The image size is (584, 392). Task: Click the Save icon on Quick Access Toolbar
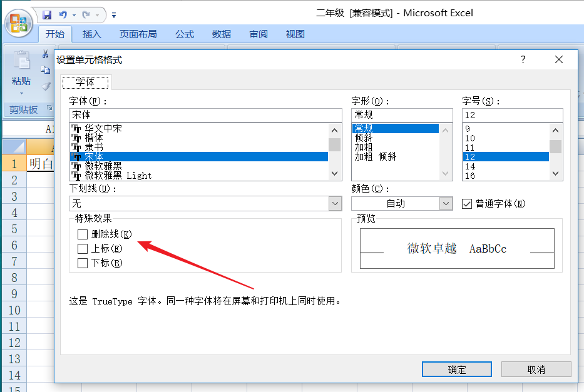coord(47,14)
